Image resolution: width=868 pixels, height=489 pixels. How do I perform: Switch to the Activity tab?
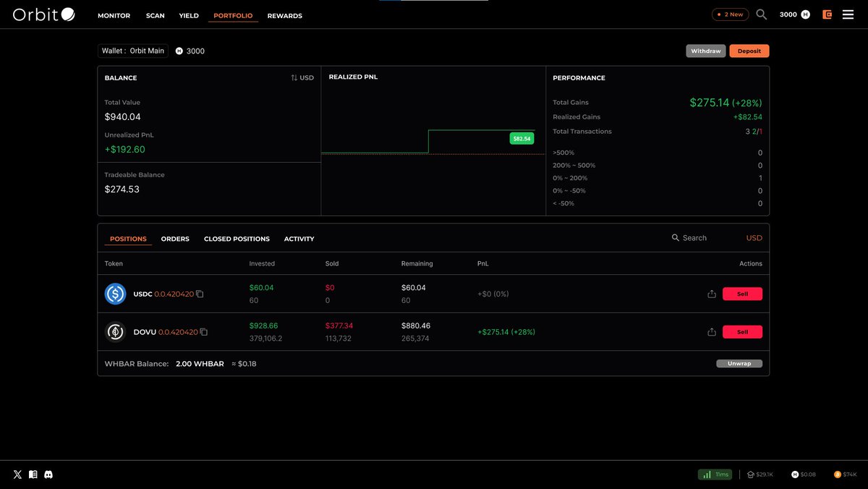299,239
